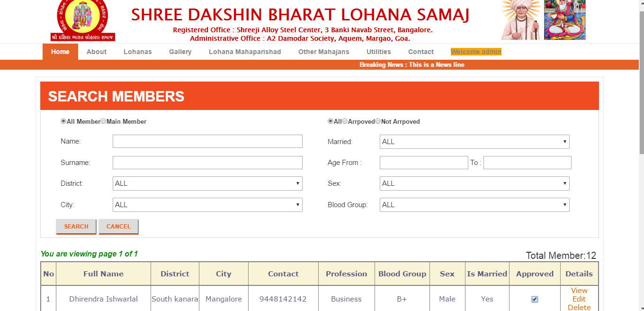
Task: Click the Contact column header
Action: coord(283,274)
